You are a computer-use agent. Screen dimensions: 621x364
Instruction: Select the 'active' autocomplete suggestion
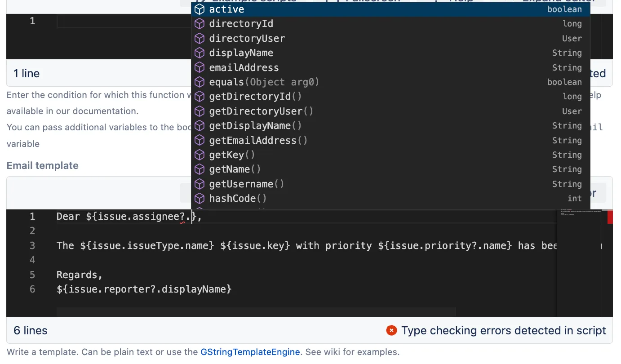point(390,9)
